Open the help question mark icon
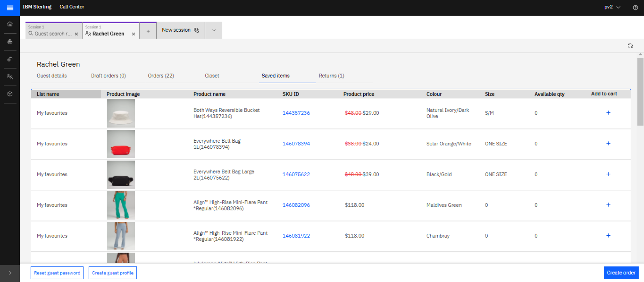This screenshot has width=644, height=282. click(x=635, y=8)
